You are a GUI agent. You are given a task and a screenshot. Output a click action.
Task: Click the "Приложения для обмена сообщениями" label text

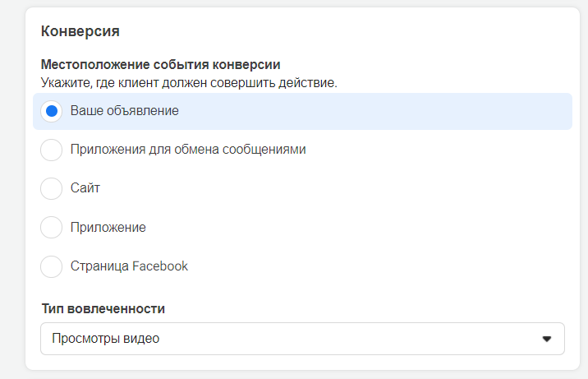[x=188, y=150]
